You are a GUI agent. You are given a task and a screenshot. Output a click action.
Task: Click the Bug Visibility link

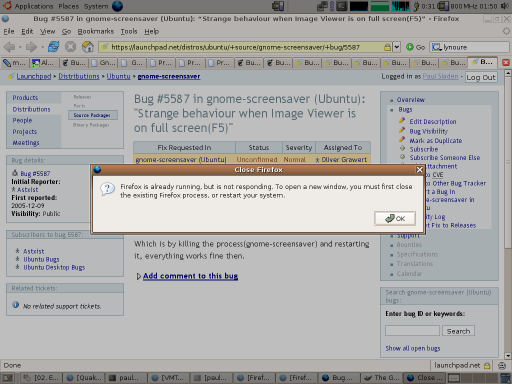(x=428, y=131)
